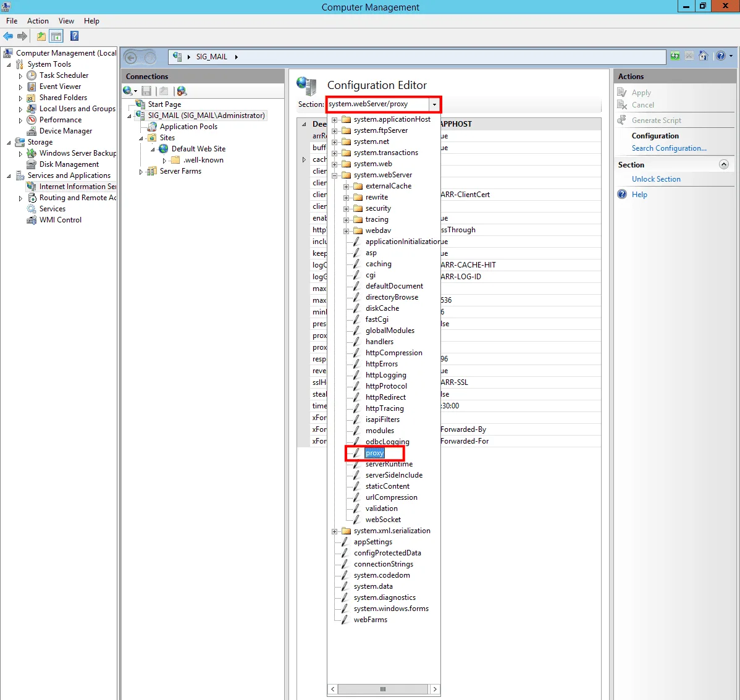
Task: Expand the system.applicationHost folder node
Action: click(x=335, y=119)
